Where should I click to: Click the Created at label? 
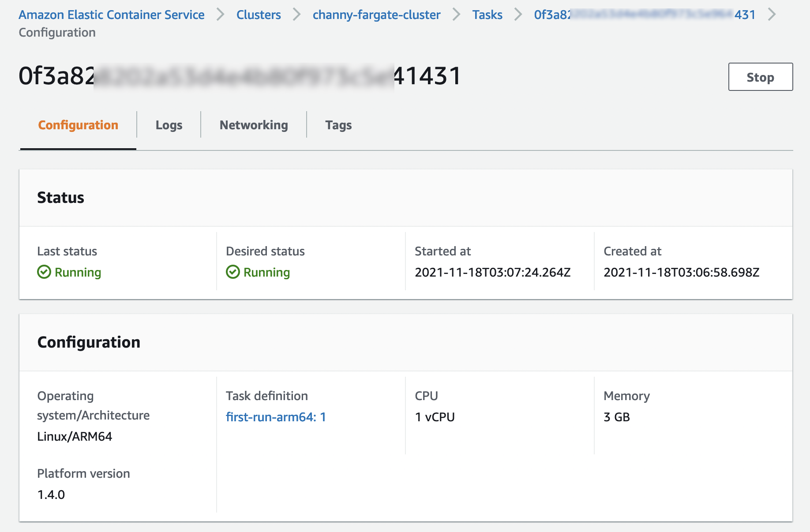(x=633, y=251)
